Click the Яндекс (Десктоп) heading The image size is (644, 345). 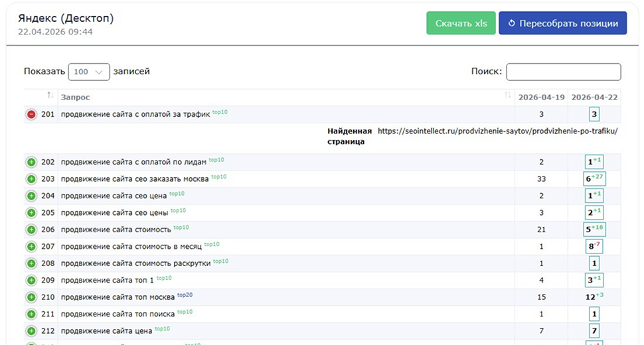pos(66,18)
